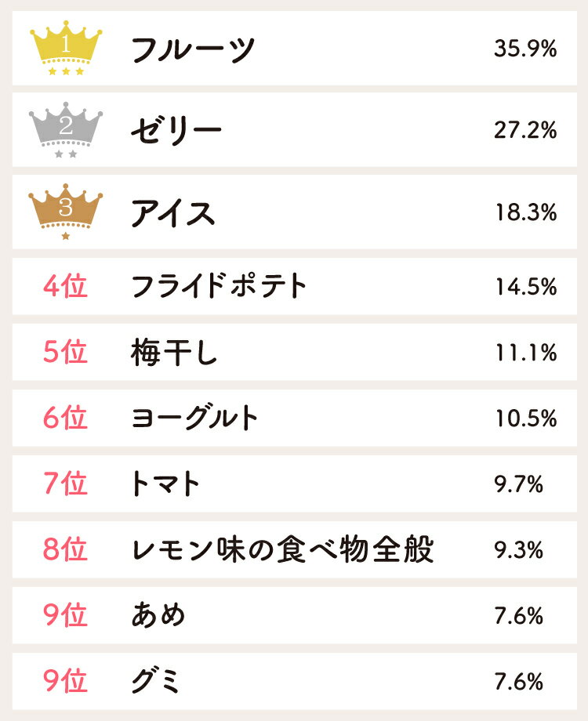
Task: Click the 35.9% percentage value
Action: coord(524,49)
